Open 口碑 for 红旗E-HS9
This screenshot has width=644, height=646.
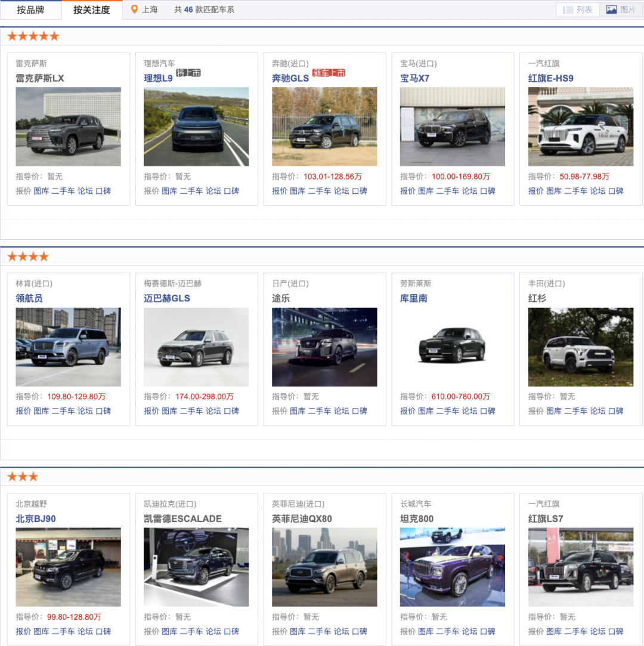click(x=615, y=191)
